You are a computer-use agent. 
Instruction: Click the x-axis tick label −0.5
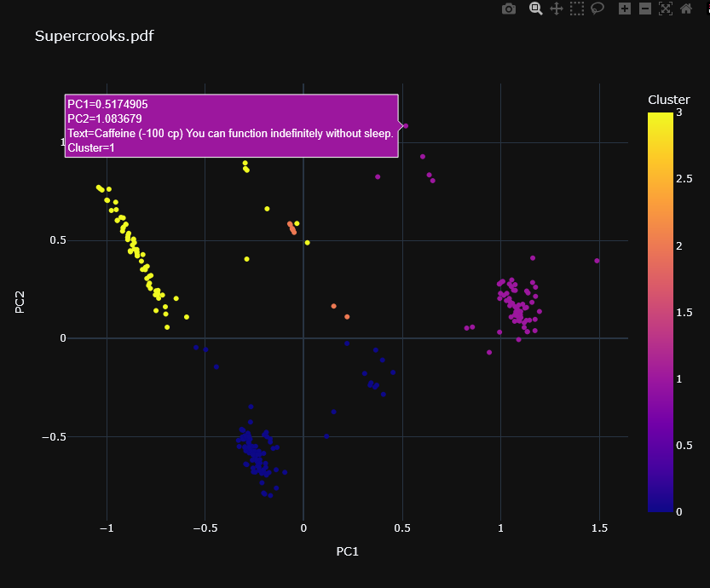point(205,528)
